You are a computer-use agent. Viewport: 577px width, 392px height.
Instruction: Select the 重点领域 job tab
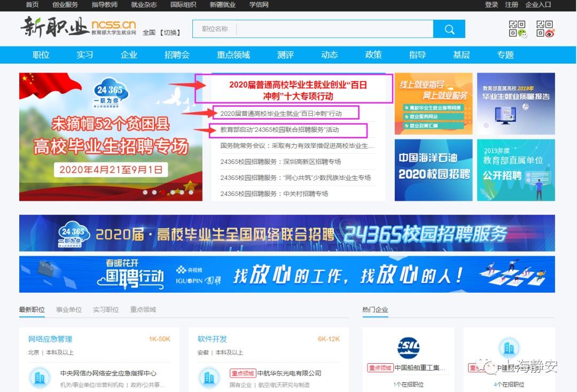[x=142, y=309]
